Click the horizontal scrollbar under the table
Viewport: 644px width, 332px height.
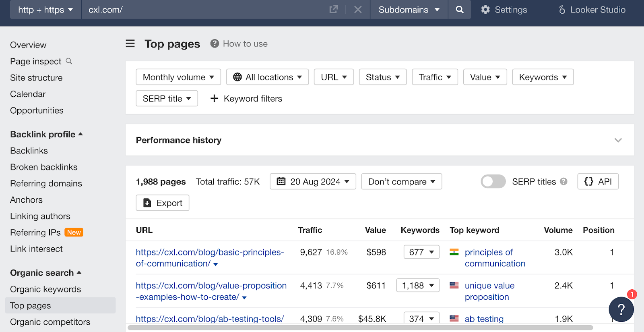(360, 328)
